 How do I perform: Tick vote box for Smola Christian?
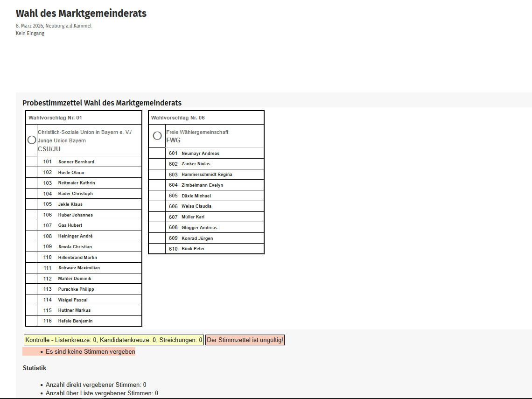32,247
